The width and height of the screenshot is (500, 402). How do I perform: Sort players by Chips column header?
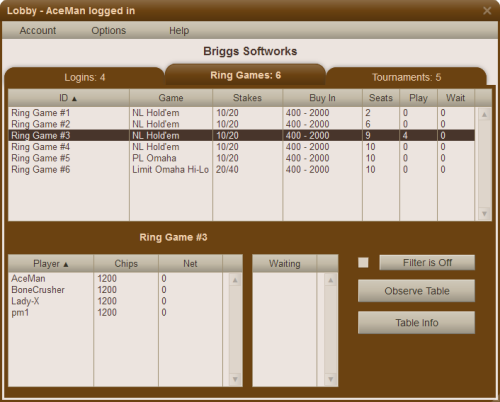(x=126, y=264)
